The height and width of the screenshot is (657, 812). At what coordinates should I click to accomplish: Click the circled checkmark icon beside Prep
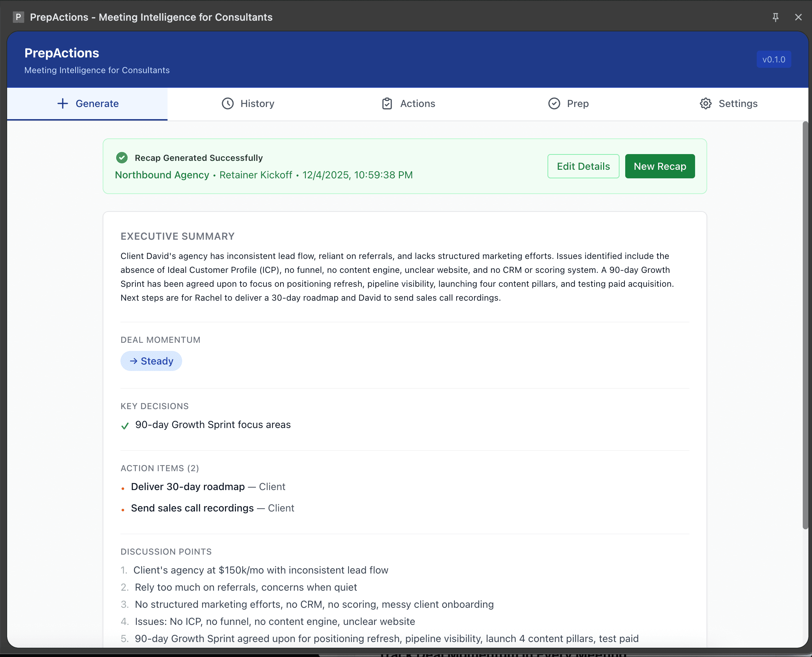tap(554, 103)
